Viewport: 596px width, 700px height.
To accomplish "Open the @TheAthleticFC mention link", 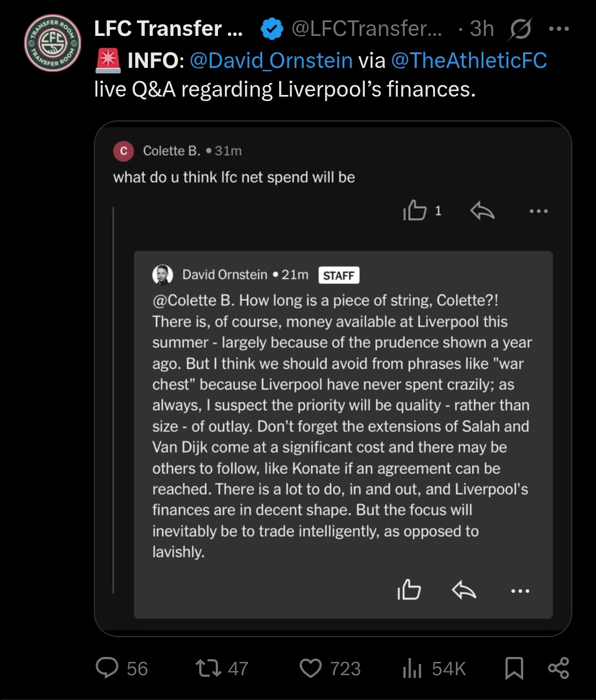I will [469, 60].
